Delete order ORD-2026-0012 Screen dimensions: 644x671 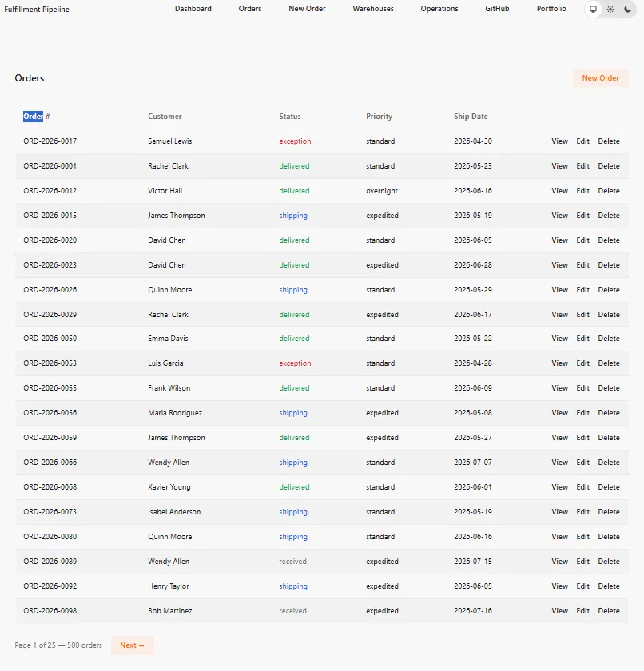609,191
